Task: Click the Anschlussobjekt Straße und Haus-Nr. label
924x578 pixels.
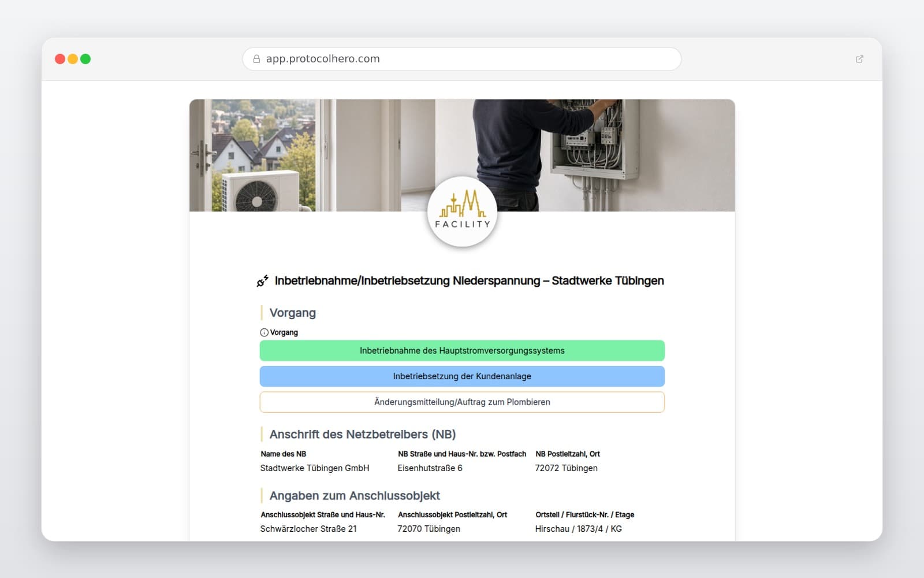Action: [x=322, y=514]
